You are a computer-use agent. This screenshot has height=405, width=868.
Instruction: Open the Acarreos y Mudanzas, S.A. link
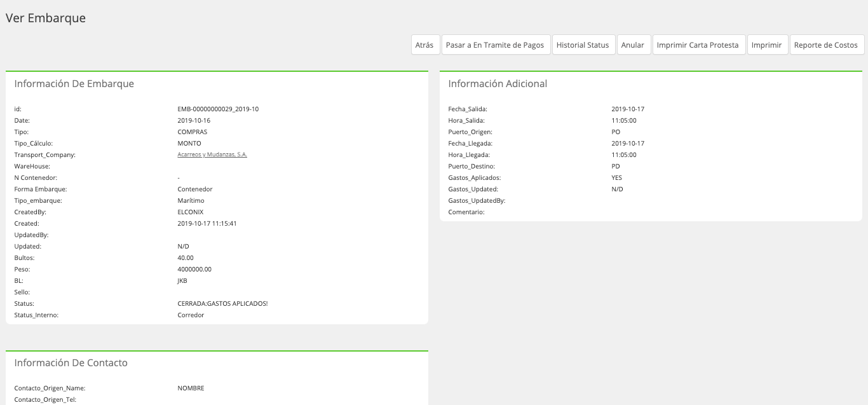(212, 154)
